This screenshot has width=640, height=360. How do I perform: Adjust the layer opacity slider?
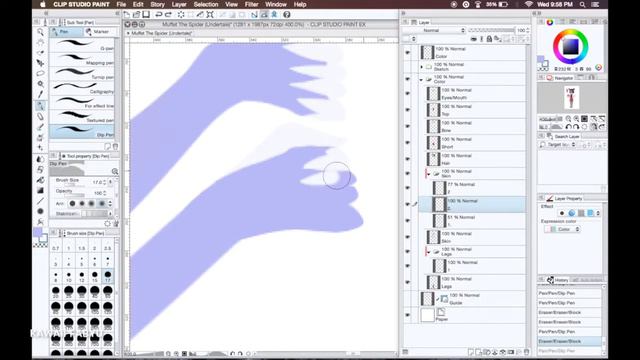click(x=492, y=30)
